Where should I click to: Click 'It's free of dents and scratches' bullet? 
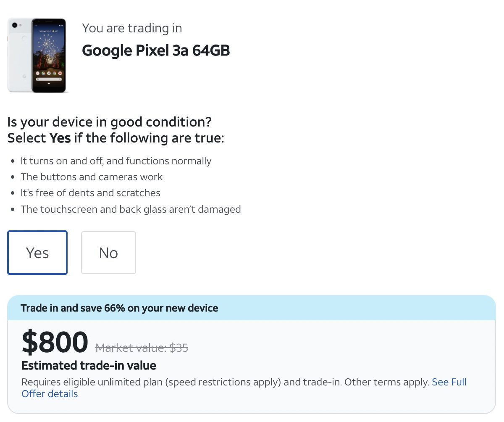pos(90,193)
